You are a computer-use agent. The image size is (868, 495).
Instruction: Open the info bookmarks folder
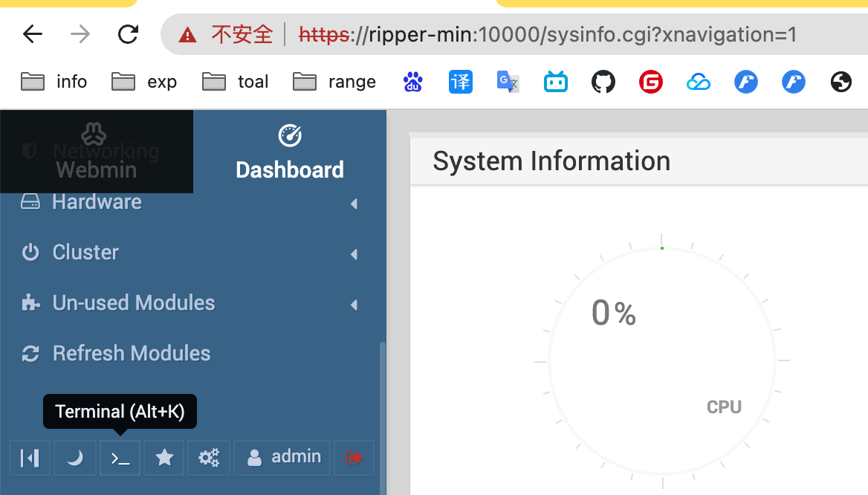[x=54, y=82]
